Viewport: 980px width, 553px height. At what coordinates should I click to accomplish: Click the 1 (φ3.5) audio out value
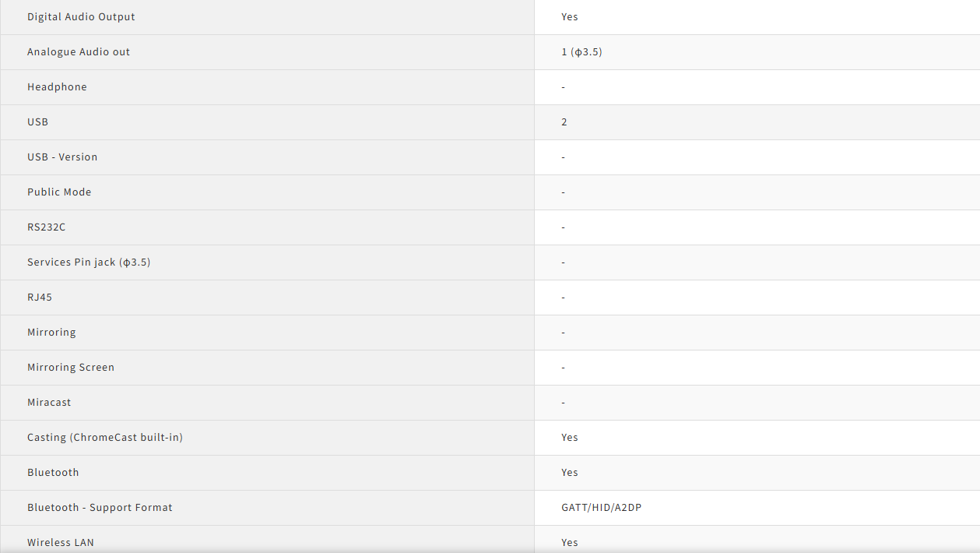pos(581,52)
